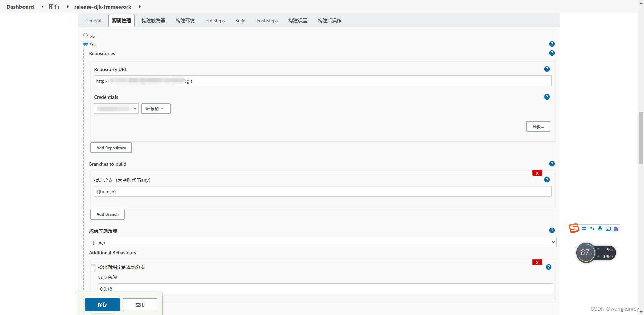Open the 所有 breadcrumb link
Screen dimensions: 644x315
point(54,7)
